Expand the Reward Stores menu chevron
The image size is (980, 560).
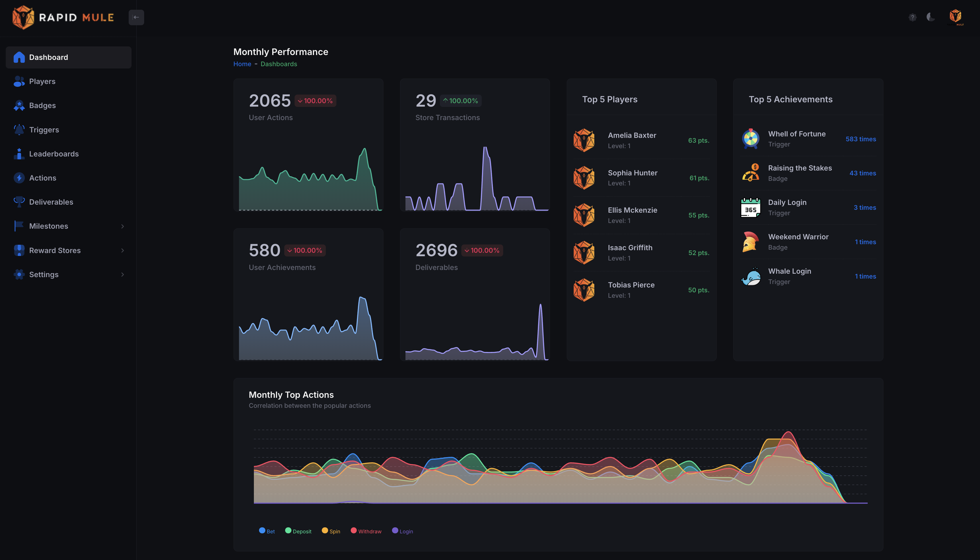point(123,250)
